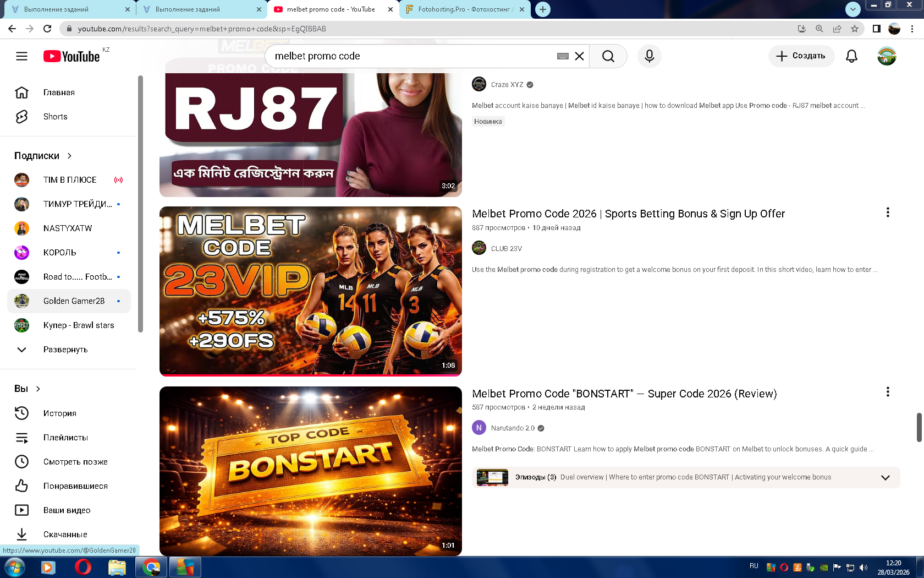This screenshot has width=924, height=578.
Task: Open video title 'Melbet Promo Code 2026'
Action: [x=628, y=214]
